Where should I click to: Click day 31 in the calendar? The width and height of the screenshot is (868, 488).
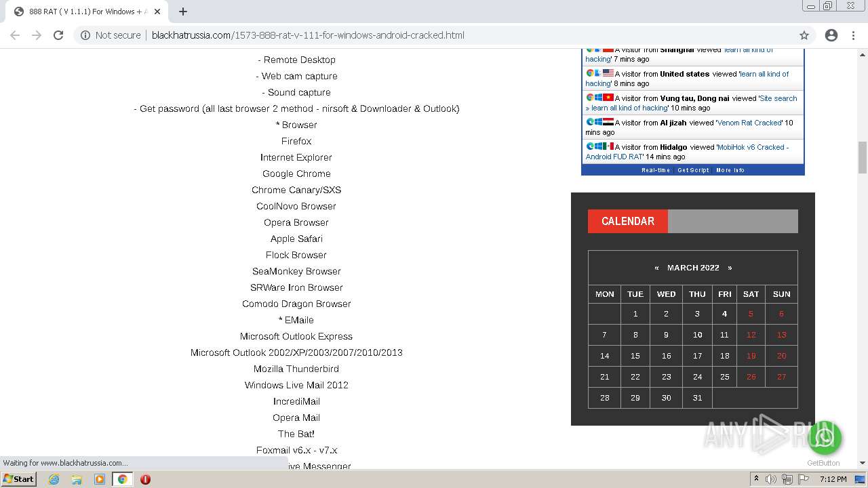[697, 398]
